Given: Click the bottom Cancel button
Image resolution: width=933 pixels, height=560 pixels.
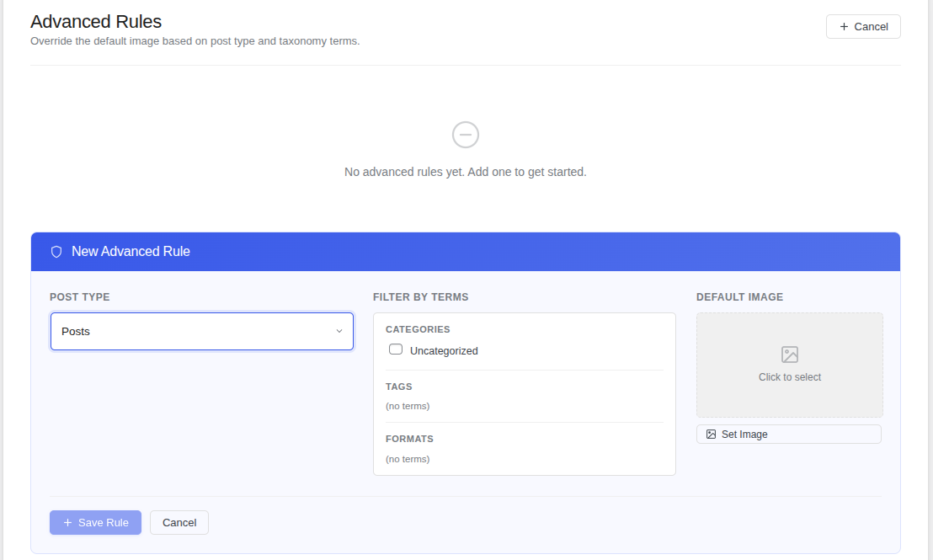Looking at the screenshot, I should pos(179,522).
